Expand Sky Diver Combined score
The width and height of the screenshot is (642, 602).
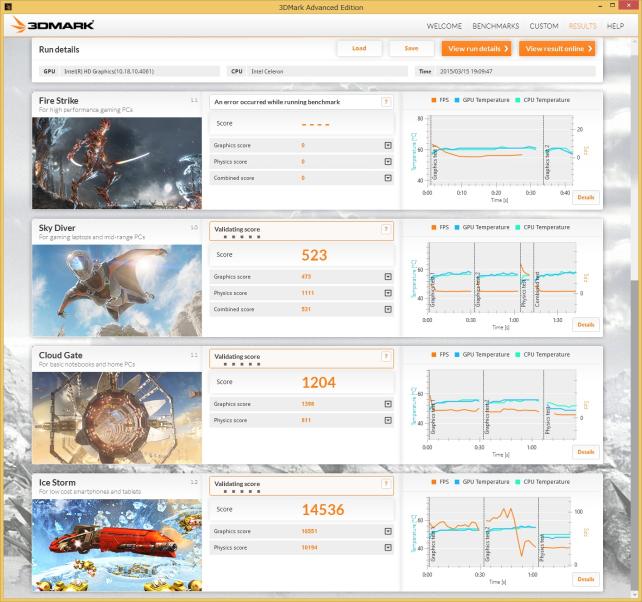pyautogui.click(x=388, y=310)
